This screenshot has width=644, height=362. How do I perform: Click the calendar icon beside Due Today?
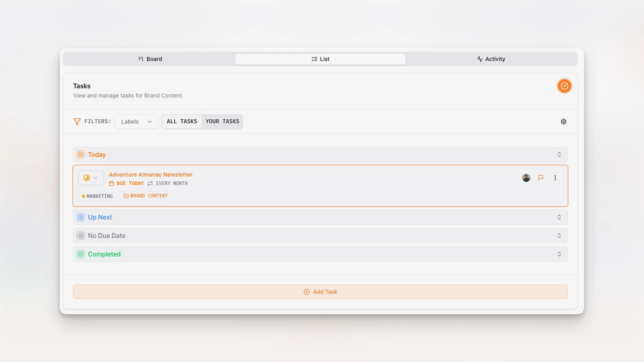click(112, 183)
